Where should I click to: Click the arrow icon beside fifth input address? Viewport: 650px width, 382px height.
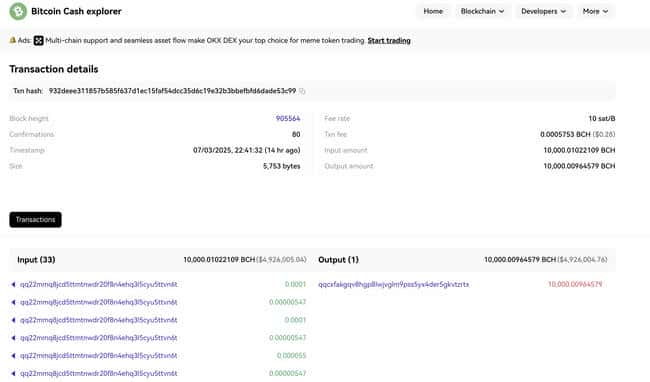(x=13, y=355)
